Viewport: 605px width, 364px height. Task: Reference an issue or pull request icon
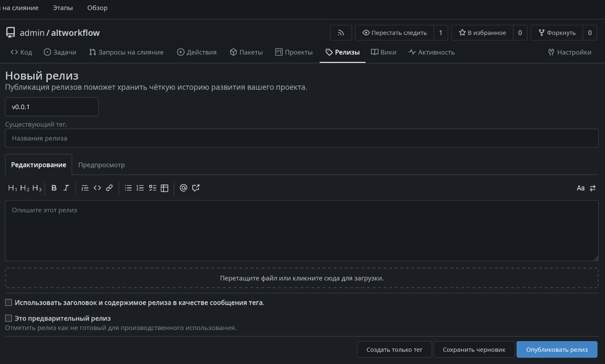coord(196,188)
